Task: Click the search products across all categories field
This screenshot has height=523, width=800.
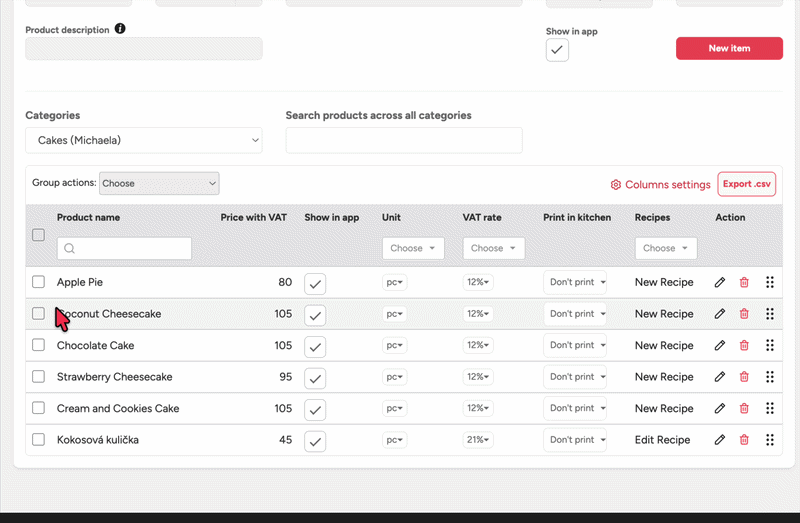Action: pyautogui.click(x=404, y=141)
